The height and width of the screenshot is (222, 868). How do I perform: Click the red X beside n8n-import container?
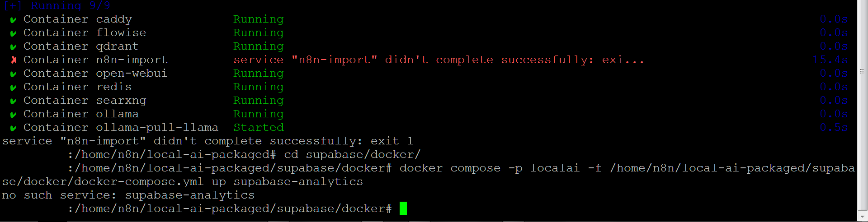pos(14,60)
